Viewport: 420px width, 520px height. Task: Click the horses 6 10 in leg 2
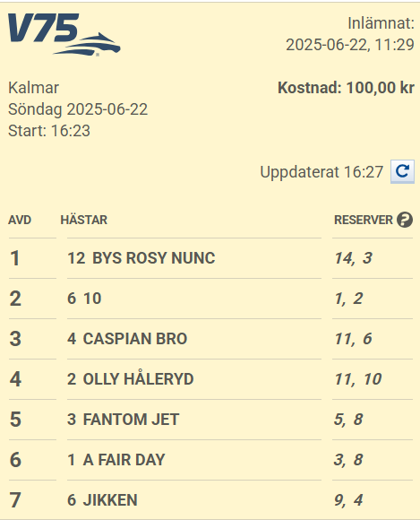coord(84,299)
